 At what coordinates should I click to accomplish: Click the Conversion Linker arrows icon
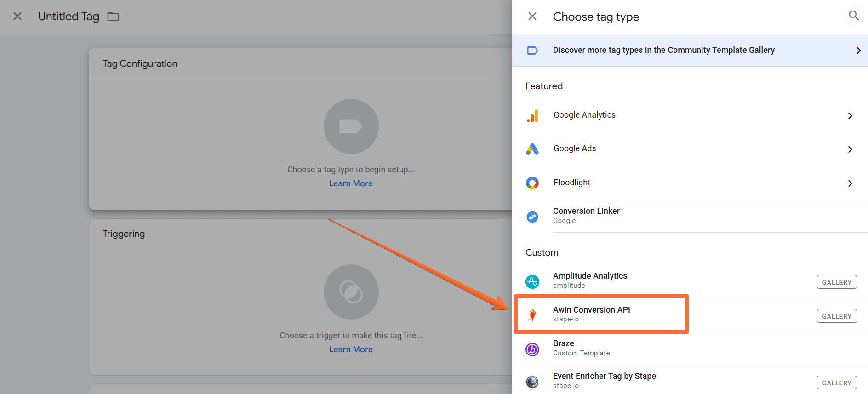pyautogui.click(x=532, y=217)
